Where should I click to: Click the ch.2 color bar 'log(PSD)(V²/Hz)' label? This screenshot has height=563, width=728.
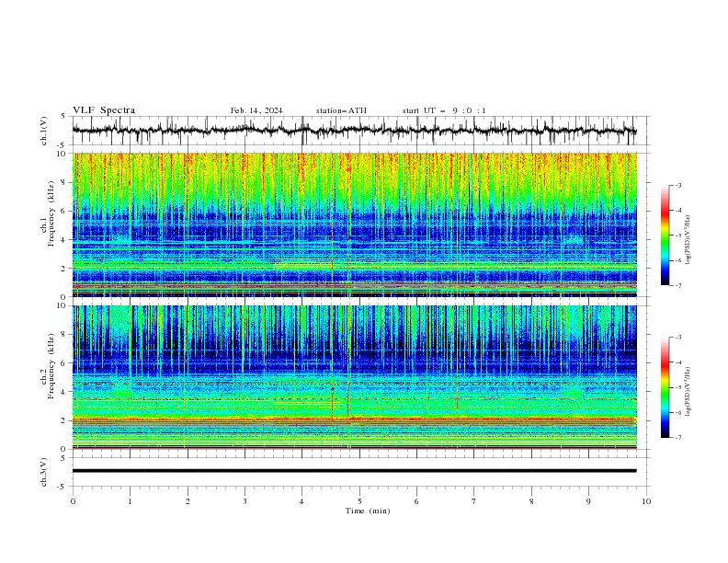tap(688, 393)
